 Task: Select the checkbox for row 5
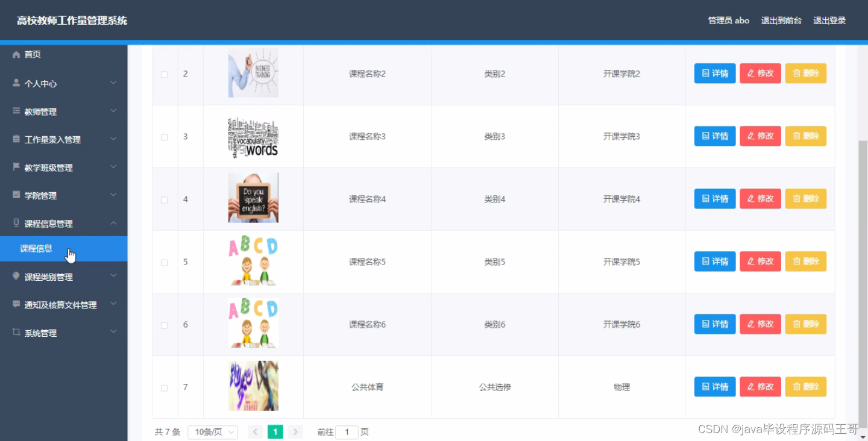164,262
